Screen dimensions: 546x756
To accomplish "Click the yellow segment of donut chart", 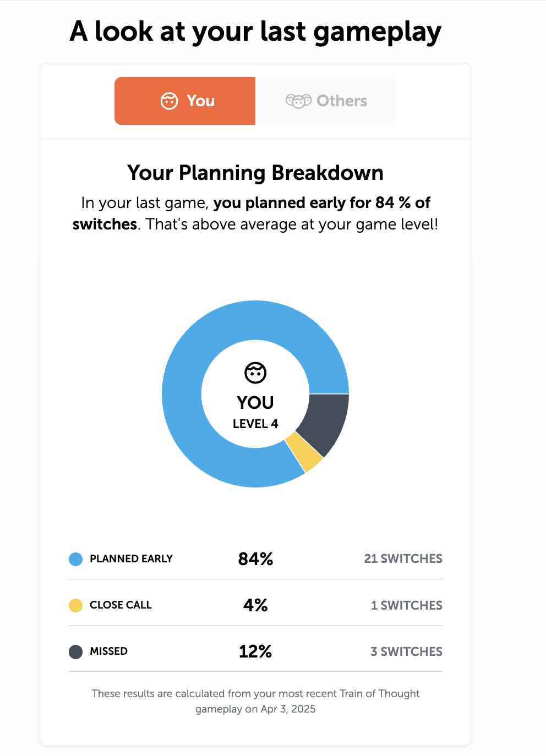I will point(304,452).
